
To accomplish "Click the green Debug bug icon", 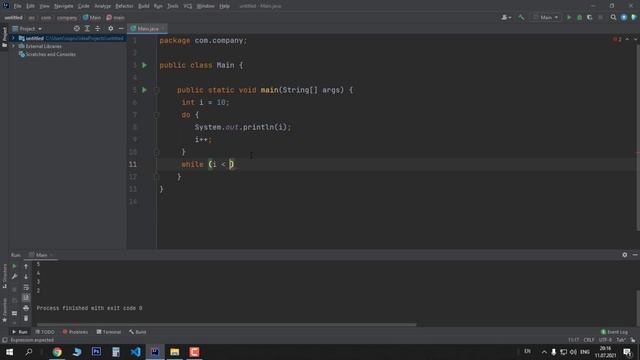I will click(579, 18).
